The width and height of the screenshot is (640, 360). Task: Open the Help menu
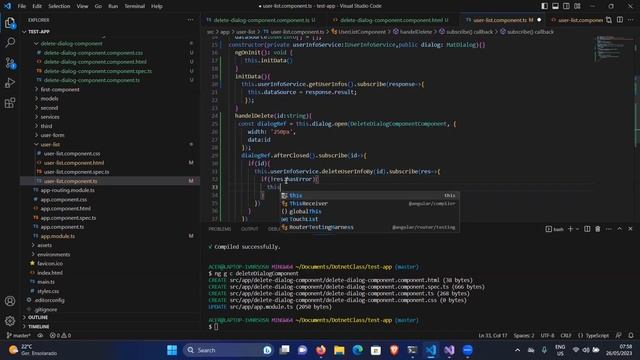coord(157,6)
